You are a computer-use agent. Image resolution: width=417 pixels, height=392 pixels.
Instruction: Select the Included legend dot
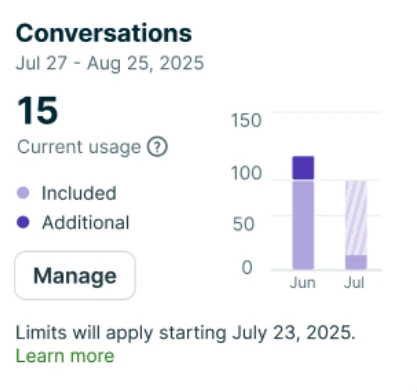pos(23,193)
